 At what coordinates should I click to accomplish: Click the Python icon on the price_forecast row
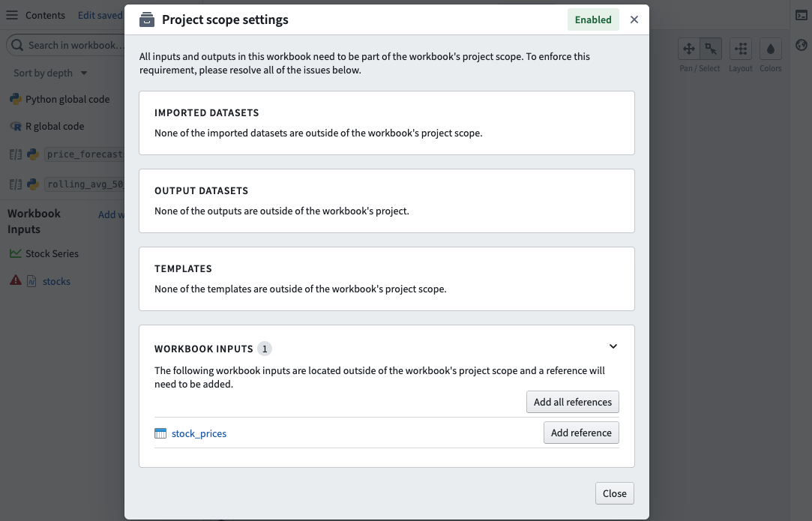click(33, 154)
